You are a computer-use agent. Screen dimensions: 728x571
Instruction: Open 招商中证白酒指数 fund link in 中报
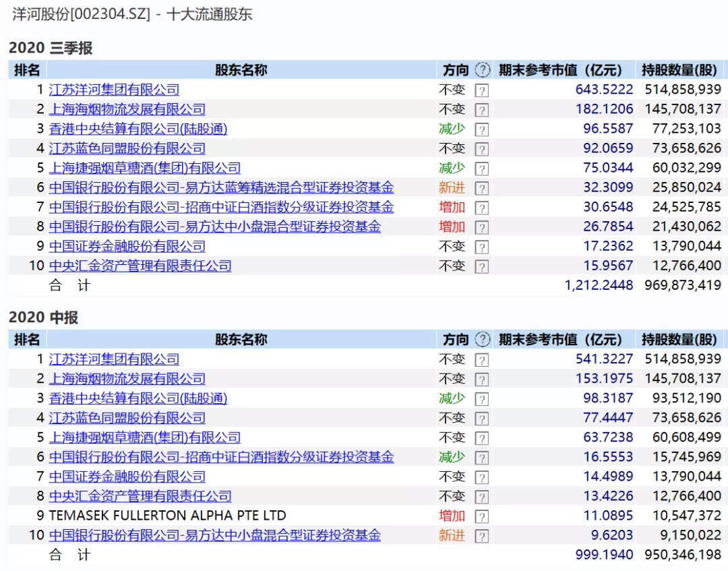(222, 457)
